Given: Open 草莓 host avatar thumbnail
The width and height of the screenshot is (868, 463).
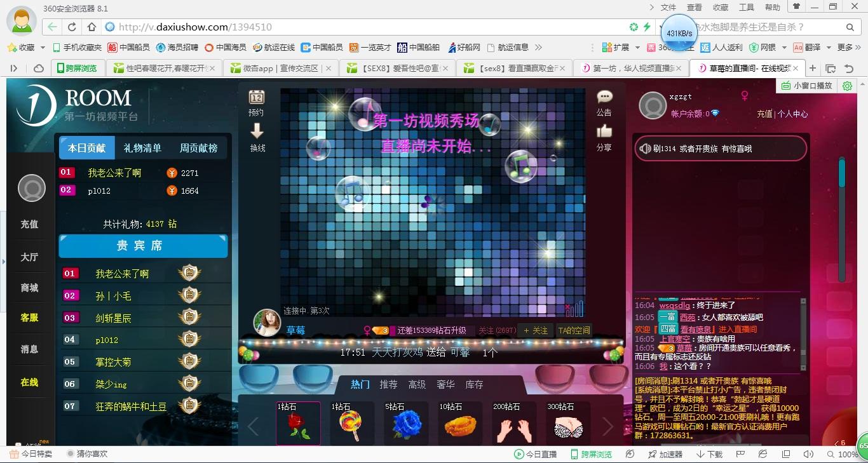Looking at the screenshot, I should (267, 323).
